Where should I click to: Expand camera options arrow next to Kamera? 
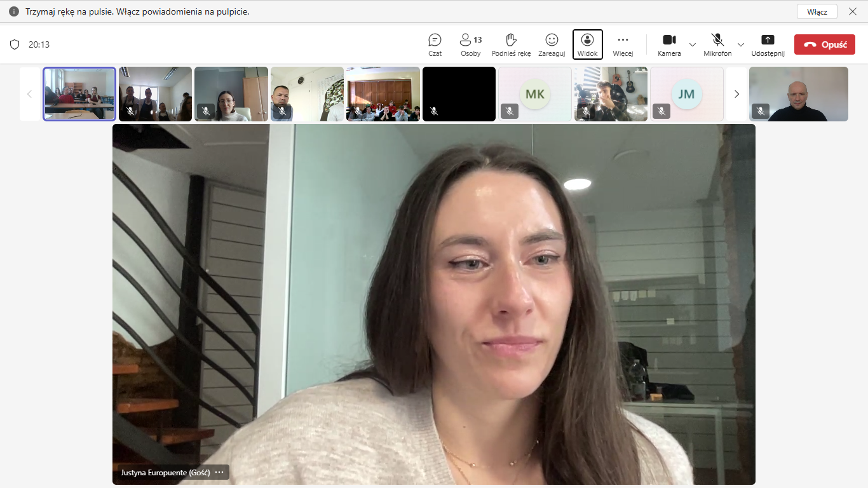pyautogui.click(x=693, y=44)
